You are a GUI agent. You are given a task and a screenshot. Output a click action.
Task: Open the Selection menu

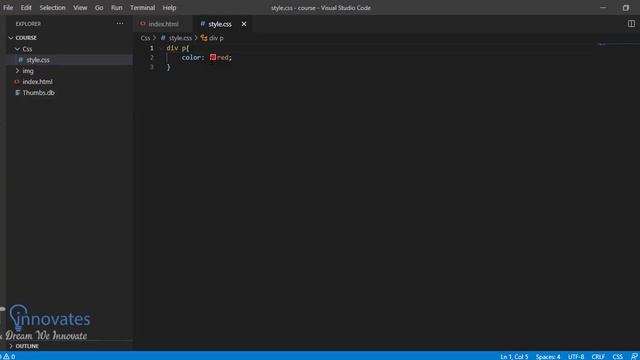pos(52,8)
